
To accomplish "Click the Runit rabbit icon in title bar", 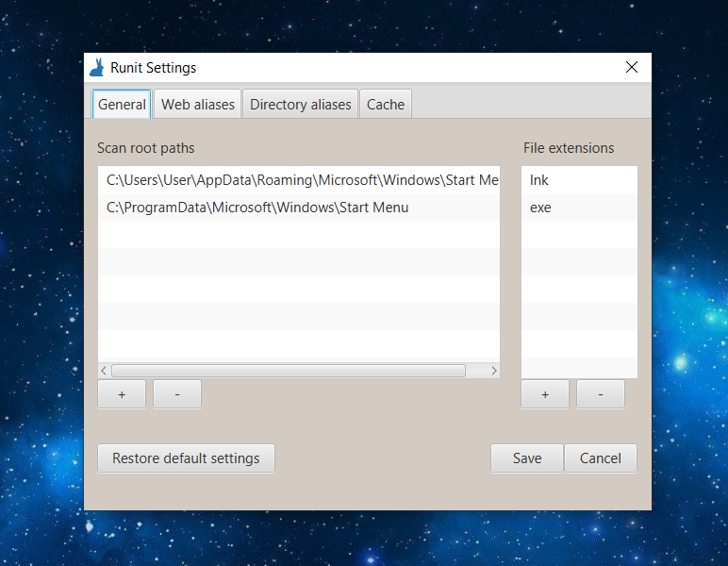I will point(96,68).
